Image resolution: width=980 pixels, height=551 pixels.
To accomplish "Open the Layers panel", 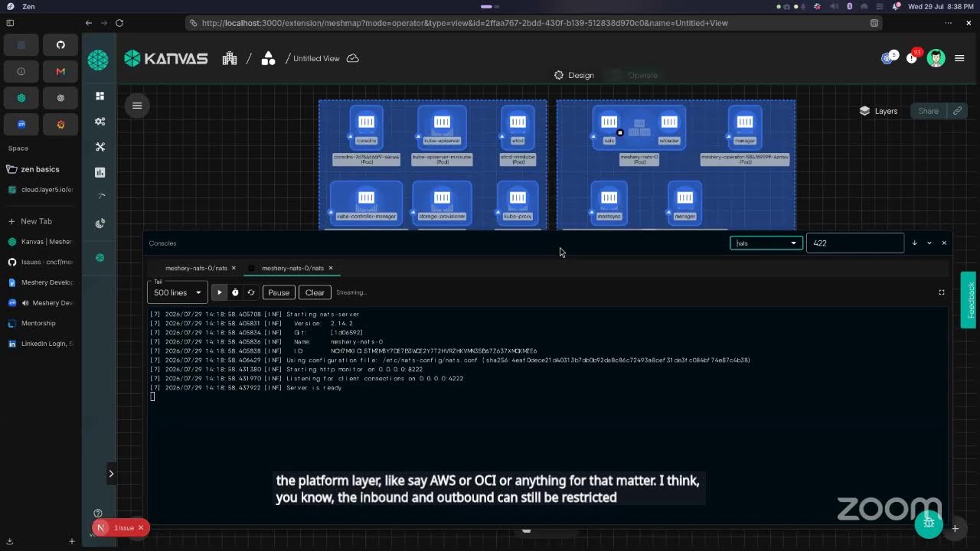I will point(878,111).
